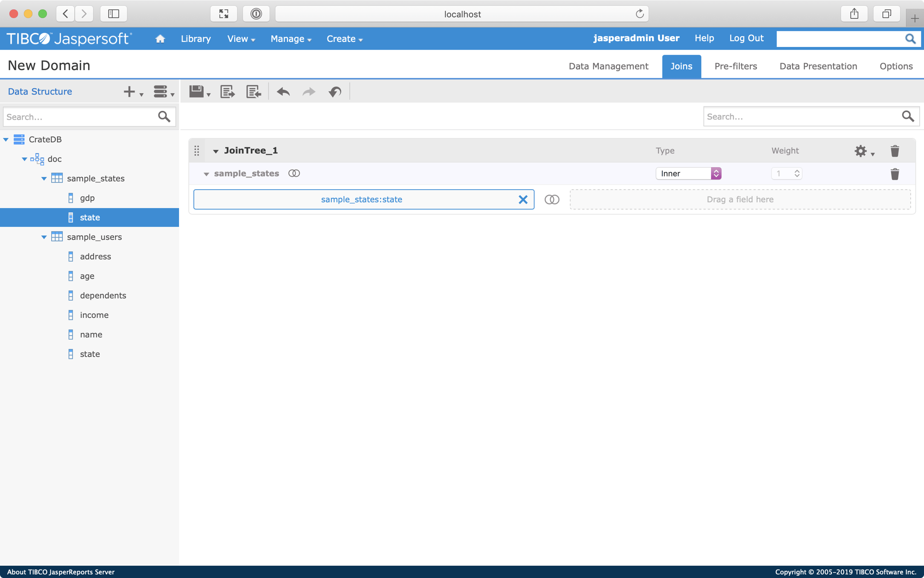Click the Help link
The height and width of the screenshot is (578, 924).
click(704, 38)
